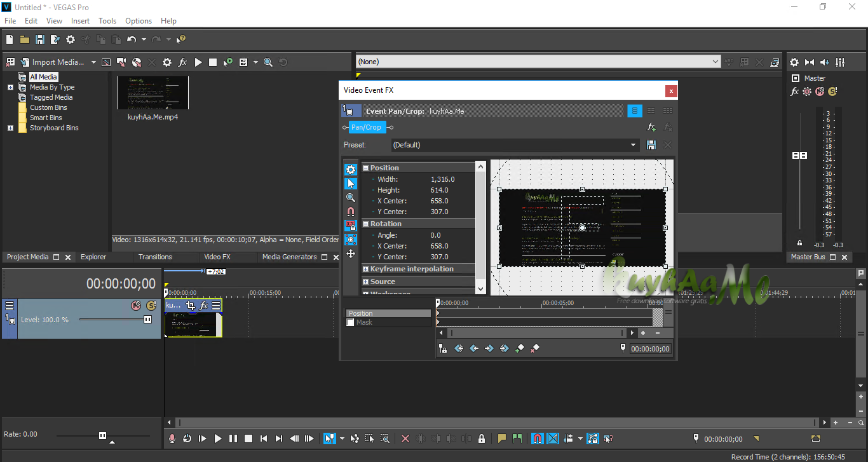Open Media FX icon in Project Media toolbar
This screenshot has height=462, width=868.
pos(182,62)
